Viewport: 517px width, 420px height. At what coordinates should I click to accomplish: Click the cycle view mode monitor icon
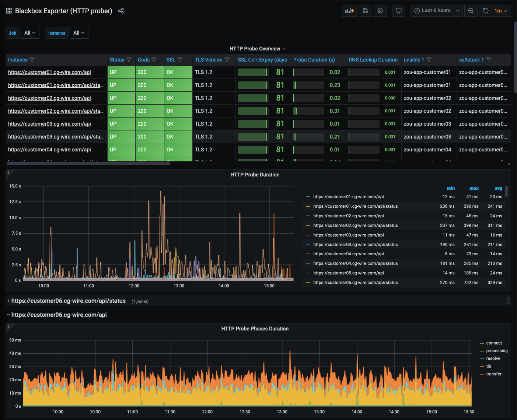[x=398, y=11]
